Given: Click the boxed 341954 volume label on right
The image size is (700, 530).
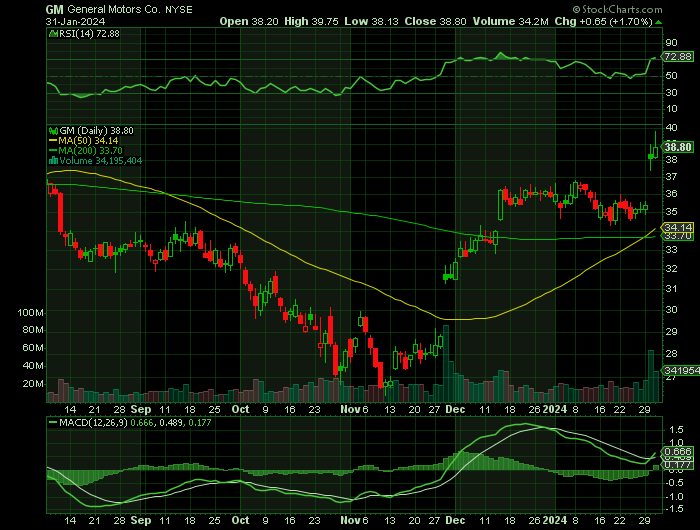Looking at the screenshot, I should [x=681, y=371].
